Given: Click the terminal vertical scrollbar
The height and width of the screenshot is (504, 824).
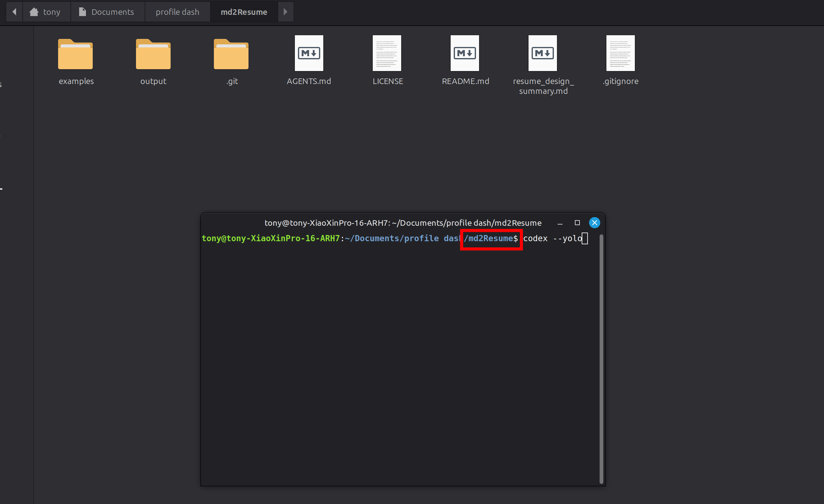Looking at the screenshot, I should pos(601,359).
